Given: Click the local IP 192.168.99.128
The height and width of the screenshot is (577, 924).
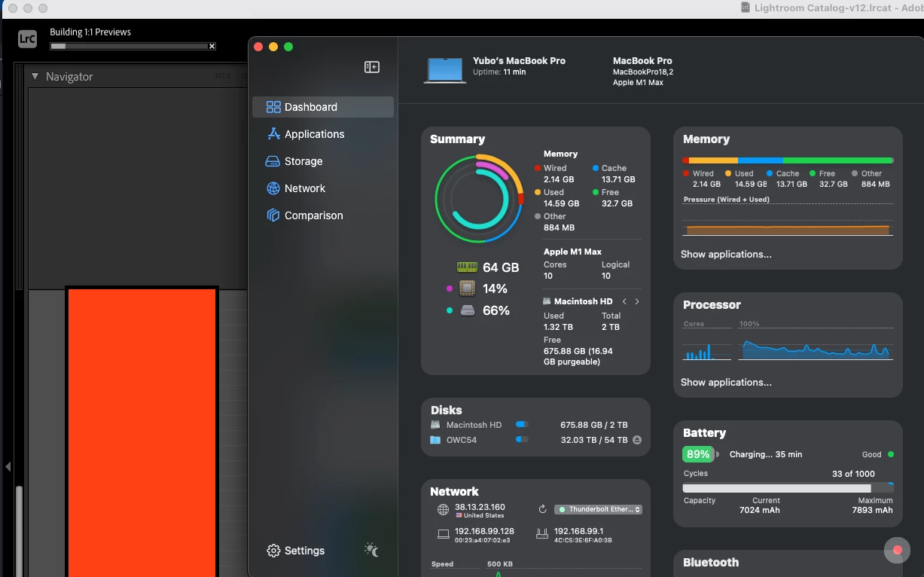Looking at the screenshot, I should [484, 531].
